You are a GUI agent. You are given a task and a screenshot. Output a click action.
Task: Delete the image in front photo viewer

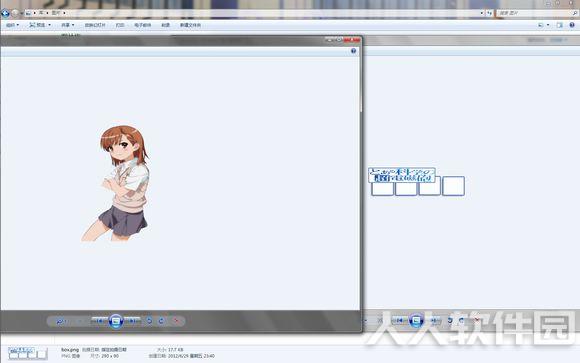click(x=176, y=321)
